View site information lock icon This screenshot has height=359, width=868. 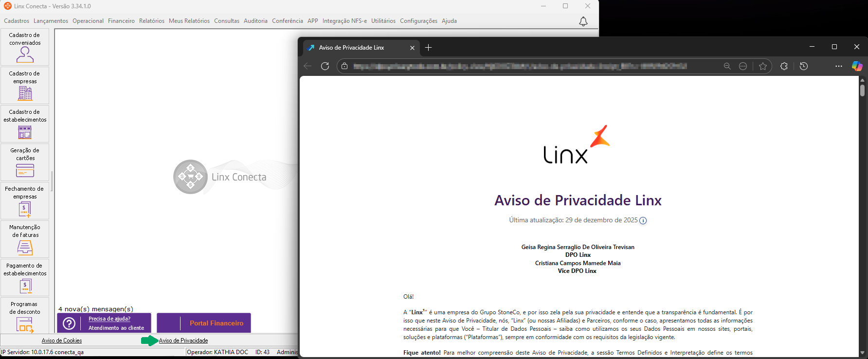344,66
